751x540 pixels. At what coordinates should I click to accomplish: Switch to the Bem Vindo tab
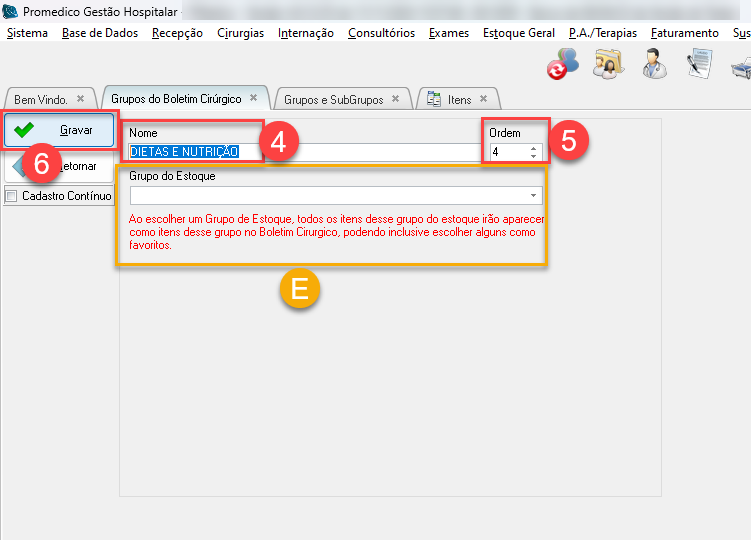coord(40,100)
